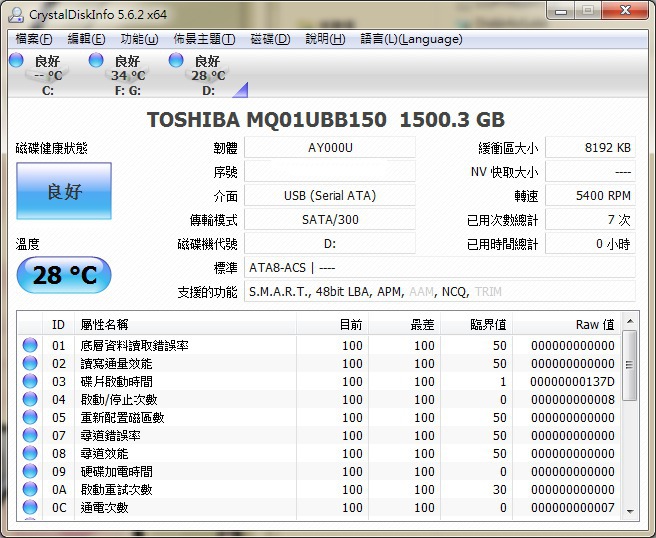Click the scroll down arrow of the attribute list
The height and width of the screenshot is (538, 656).
[630, 511]
